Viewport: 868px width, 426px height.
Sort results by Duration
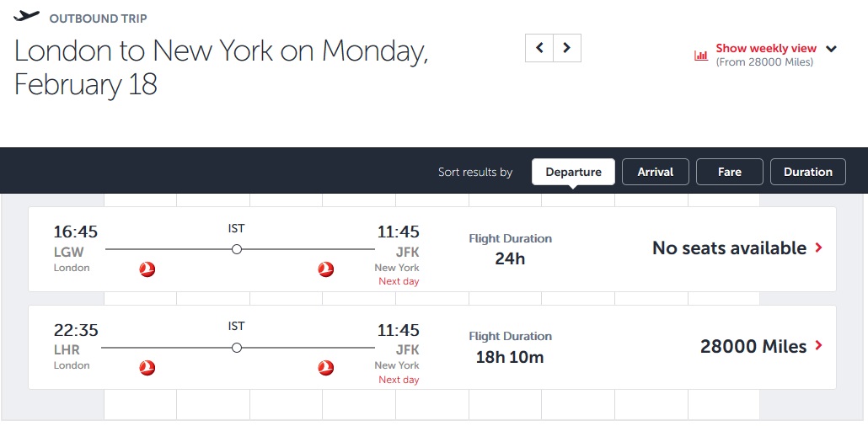click(x=807, y=172)
